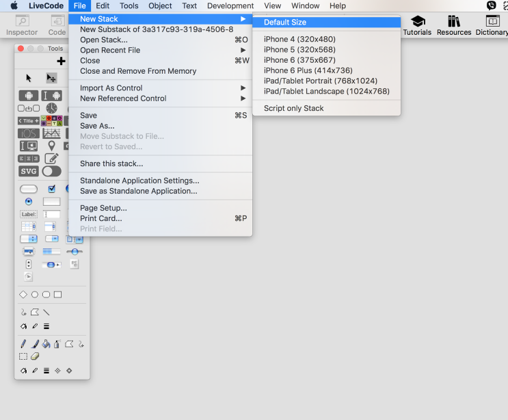Viewport: 508px width, 420px height.
Task: Choose the Switch toggle widget
Action: coord(51,171)
